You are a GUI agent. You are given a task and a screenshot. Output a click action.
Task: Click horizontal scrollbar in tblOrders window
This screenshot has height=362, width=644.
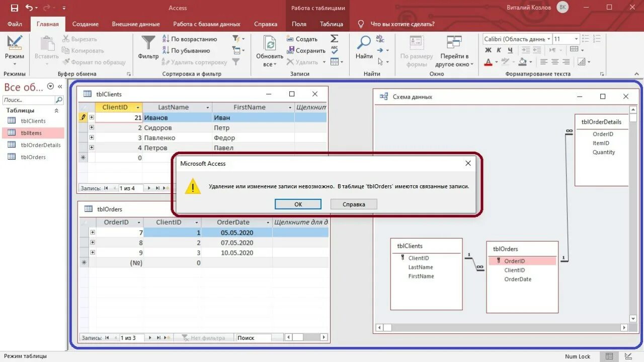coord(306,338)
